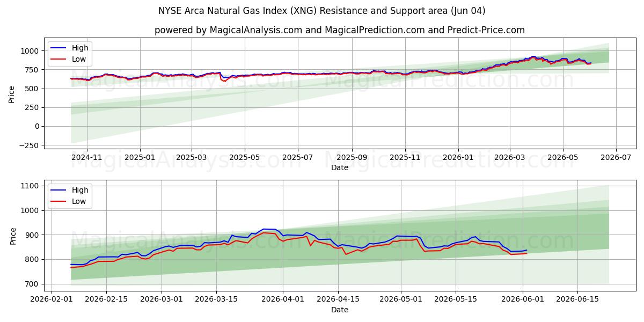Click the '2026-05-01' tick label
The image size is (644, 322).
tap(400, 299)
